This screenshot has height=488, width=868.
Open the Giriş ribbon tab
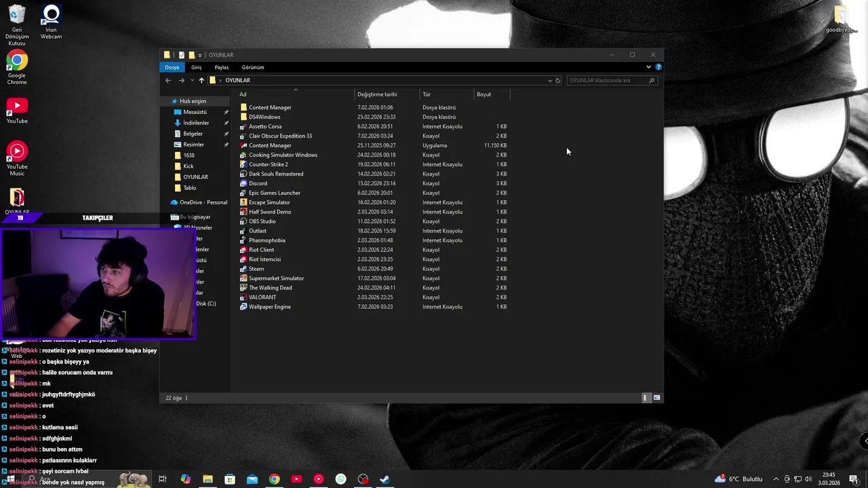[x=196, y=67]
